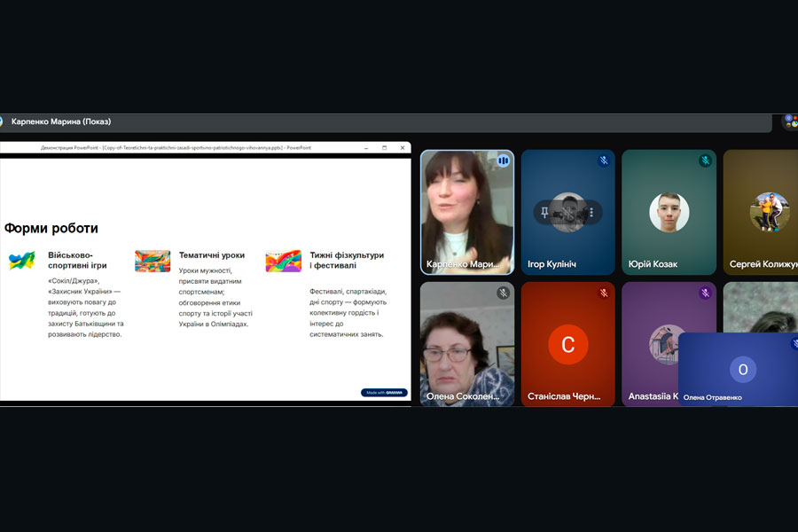Click presentation title Карпенко Марина (Показ)
The height and width of the screenshot is (532, 798).
61,121
